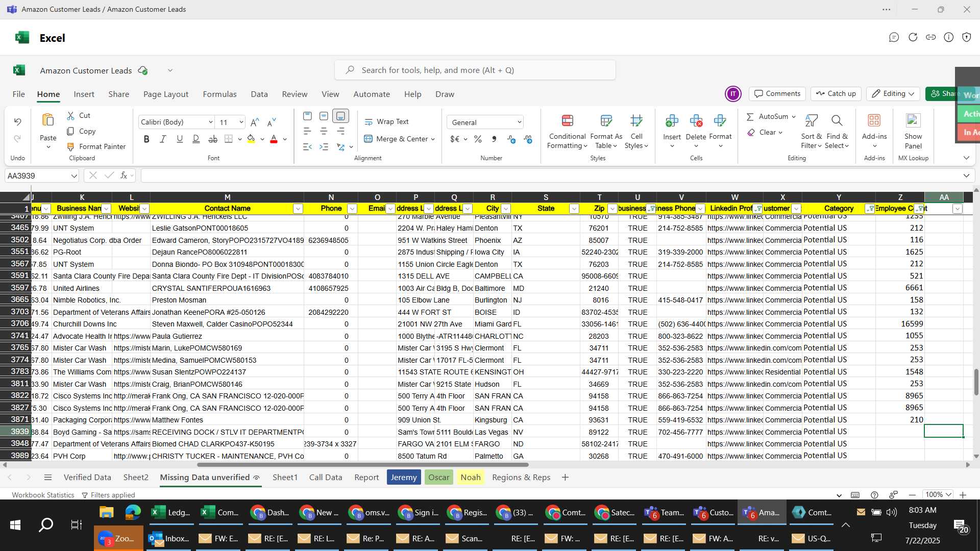Open the Formulas ribbon tab

[219, 94]
